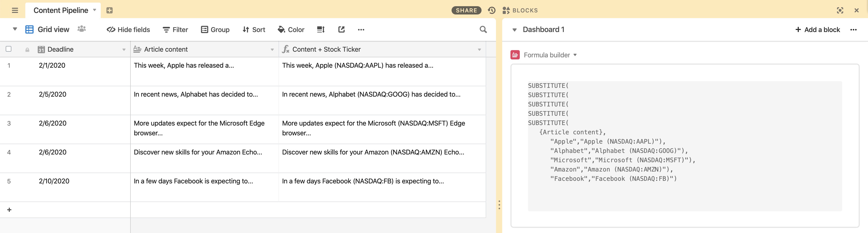The width and height of the screenshot is (868, 233).
Task: Select the Apple (NASDAQ:AAPL) formula cell
Action: coord(382,71)
